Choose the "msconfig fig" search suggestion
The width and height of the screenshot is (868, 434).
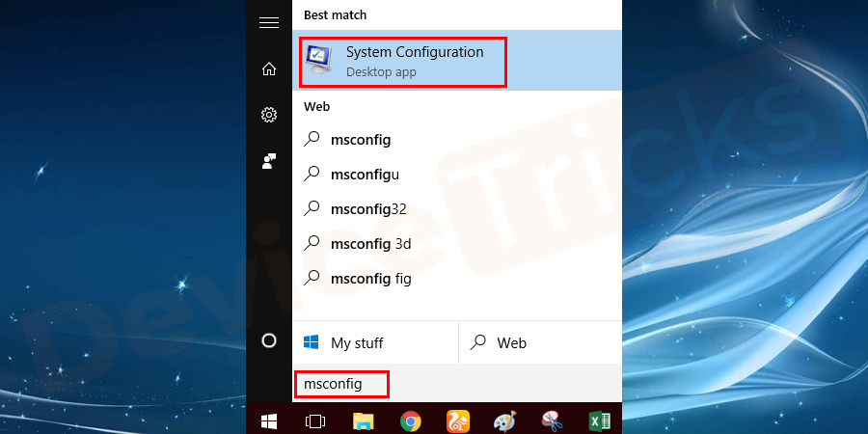370,278
